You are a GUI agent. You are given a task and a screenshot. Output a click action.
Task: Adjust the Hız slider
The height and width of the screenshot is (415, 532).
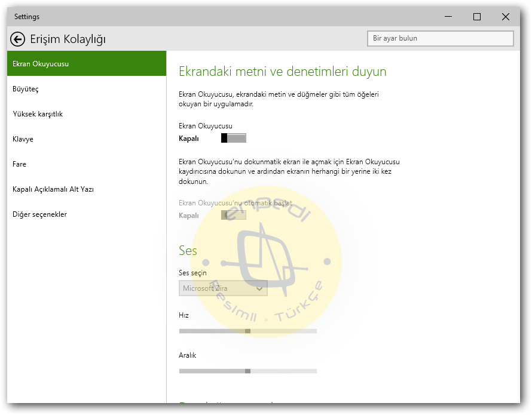coord(247,331)
